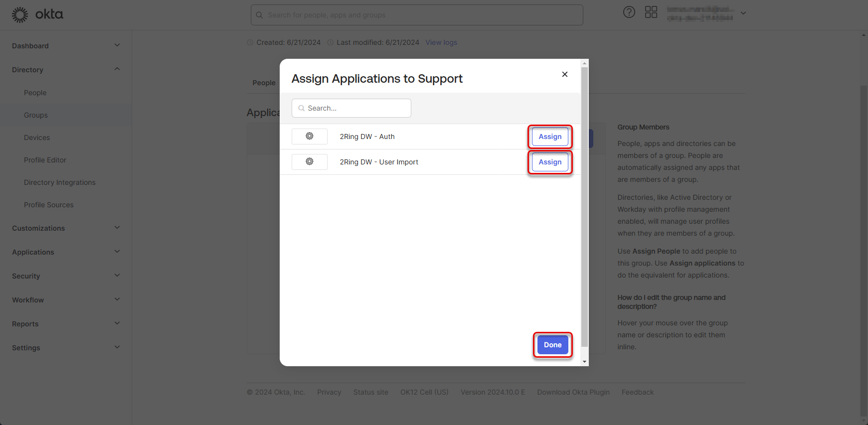Open Profile Editor in the sidebar

coord(45,160)
